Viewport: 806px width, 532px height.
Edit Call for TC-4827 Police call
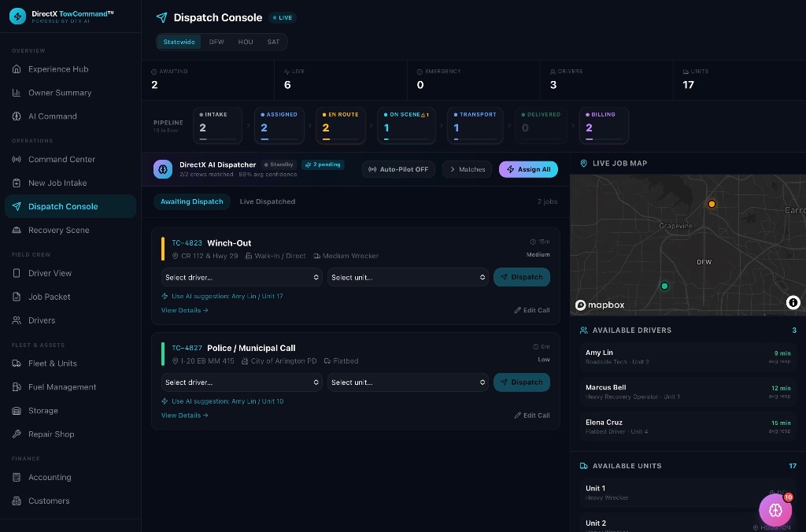(532, 416)
